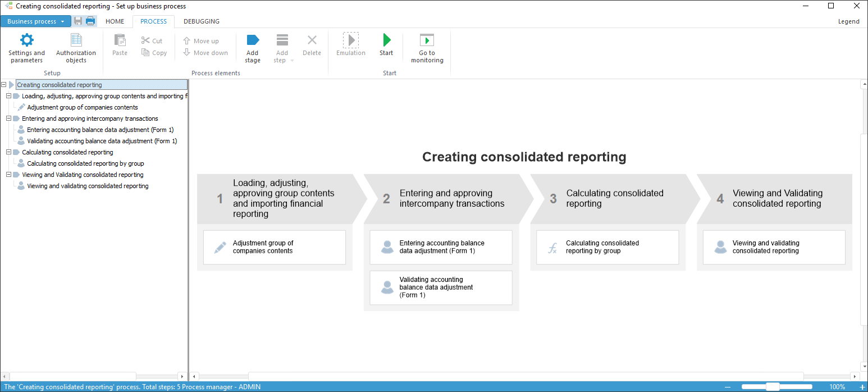Open Settings and parameters gear icon
The image size is (868, 392).
27,40
